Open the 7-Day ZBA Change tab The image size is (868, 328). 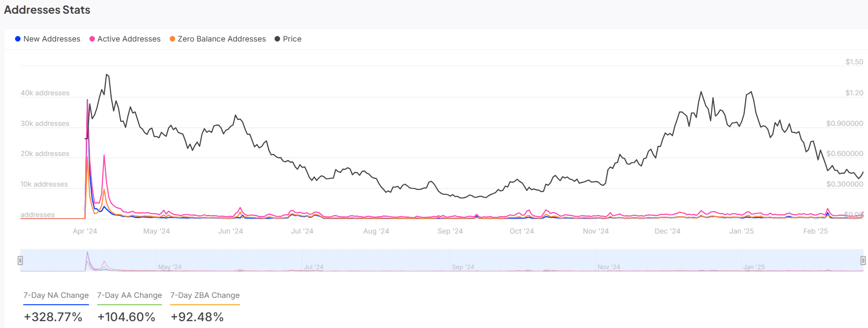tap(205, 296)
